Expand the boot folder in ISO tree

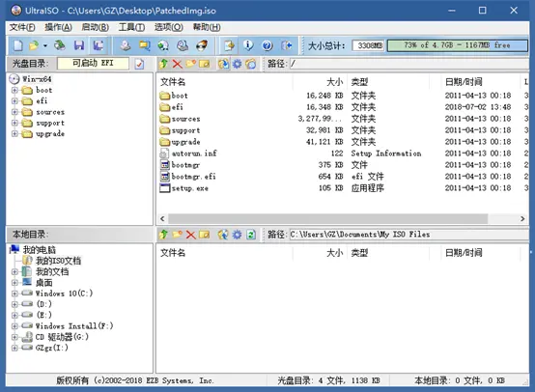coord(14,90)
